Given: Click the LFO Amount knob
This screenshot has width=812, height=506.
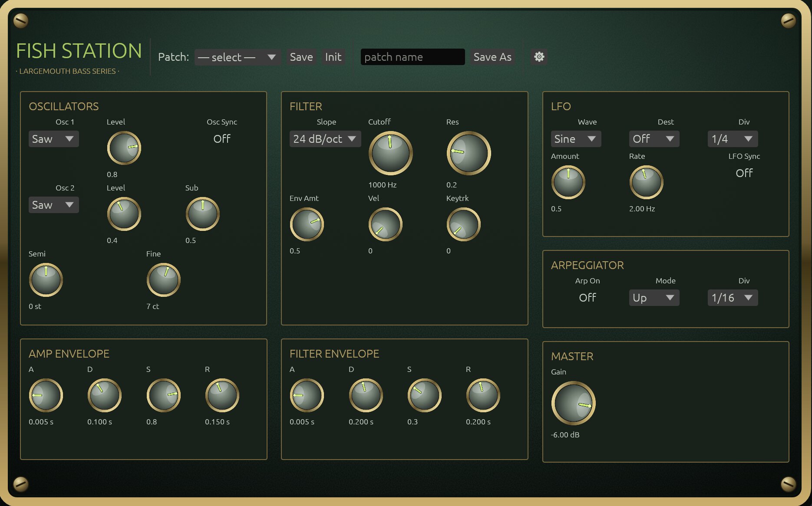Looking at the screenshot, I should 568,182.
